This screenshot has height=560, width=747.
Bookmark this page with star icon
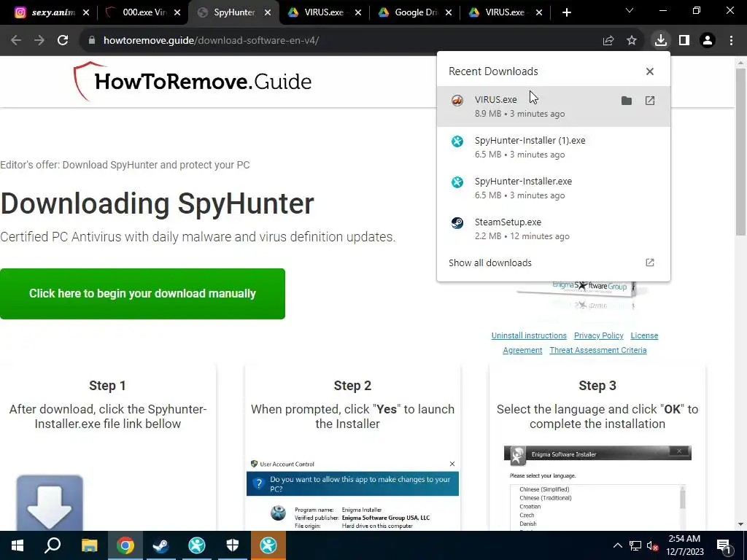click(x=632, y=41)
